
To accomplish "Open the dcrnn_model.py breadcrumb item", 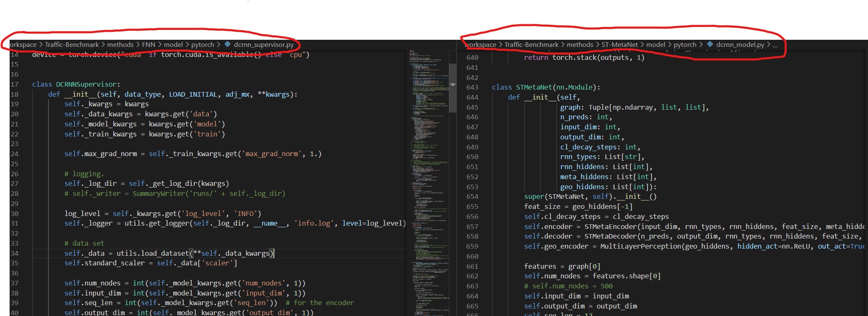I will [740, 44].
